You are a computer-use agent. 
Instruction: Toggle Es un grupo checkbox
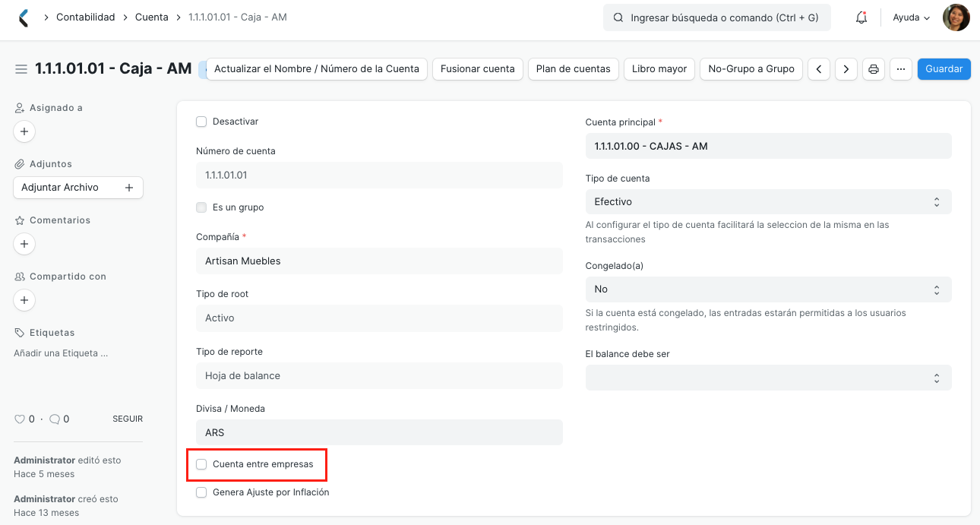201,207
